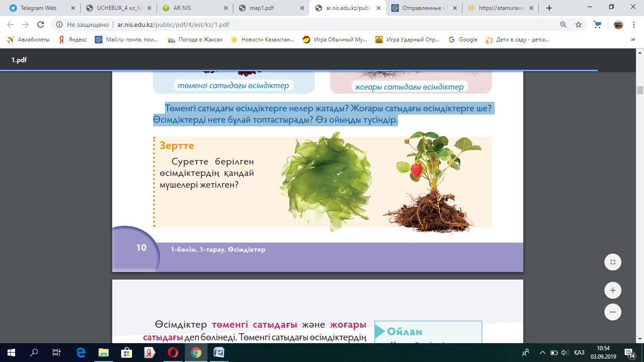
Task: Open the Яндекс bookmark
Action: [73, 40]
